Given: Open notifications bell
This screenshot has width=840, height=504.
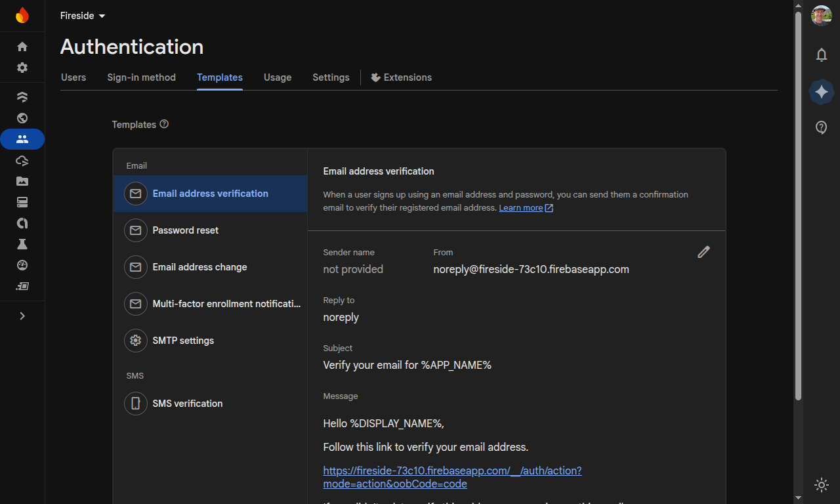Looking at the screenshot, I should point(821,55).
